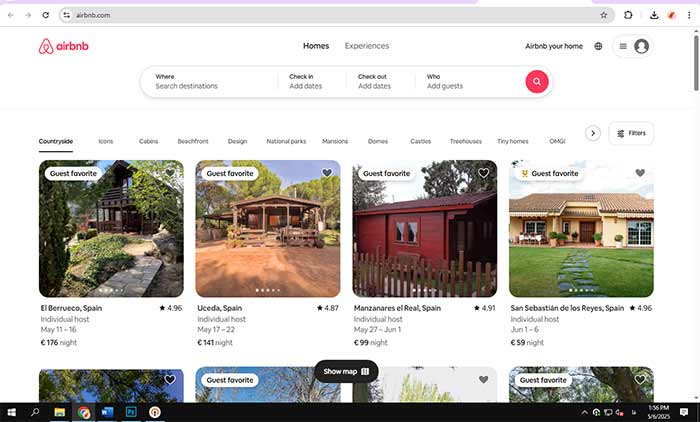Select the Cabins category
The image size is (700, 422).
[x=148, y=141]
